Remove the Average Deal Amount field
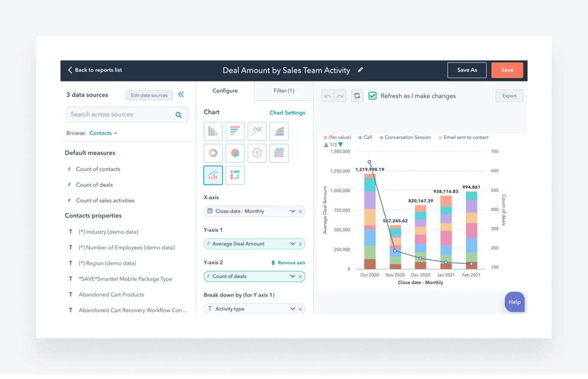The width and height of the screenshot is (588, 379). 300,244
